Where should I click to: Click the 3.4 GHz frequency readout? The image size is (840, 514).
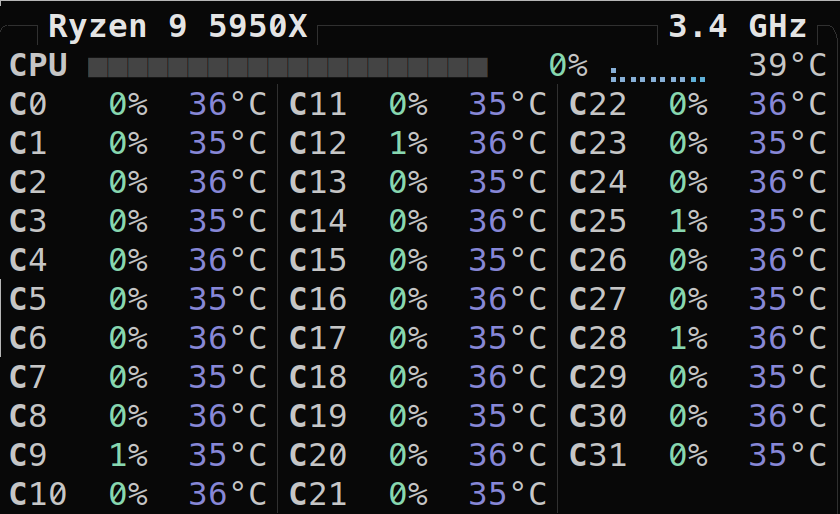[x=736, y=26]
